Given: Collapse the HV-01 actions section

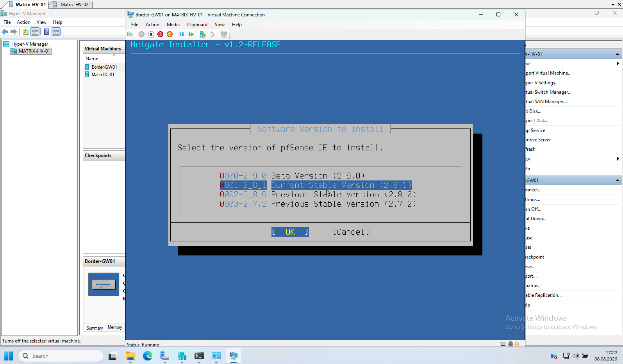Looking at the screenshot, I should pos(618,54).
